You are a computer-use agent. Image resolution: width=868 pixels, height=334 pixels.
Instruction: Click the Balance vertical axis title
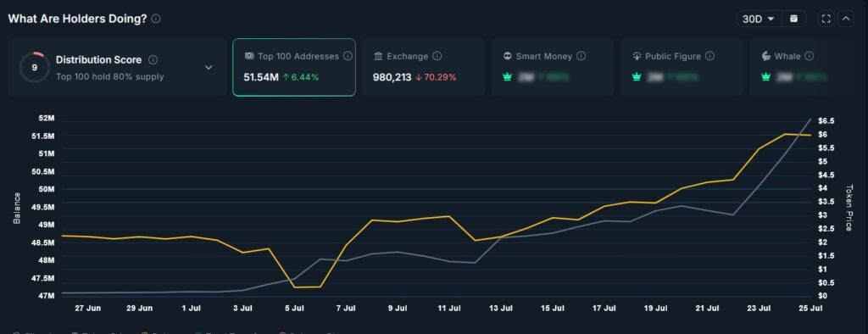(17, 209)
